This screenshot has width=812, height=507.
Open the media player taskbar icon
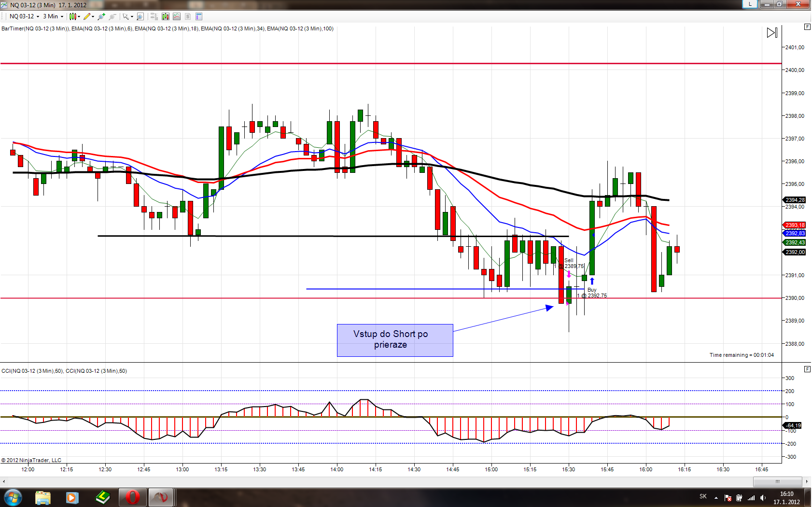point(72,497)
